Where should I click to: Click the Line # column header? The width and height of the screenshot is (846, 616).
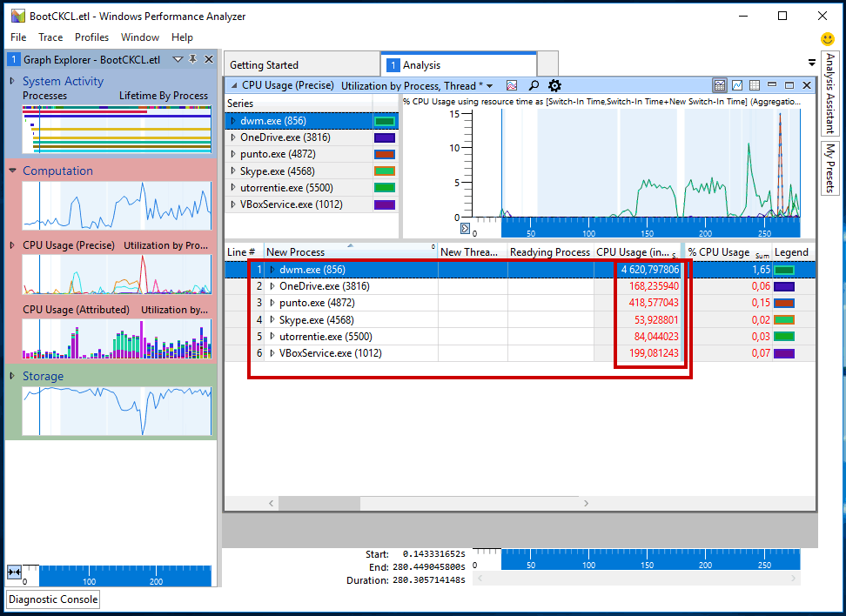242,252
